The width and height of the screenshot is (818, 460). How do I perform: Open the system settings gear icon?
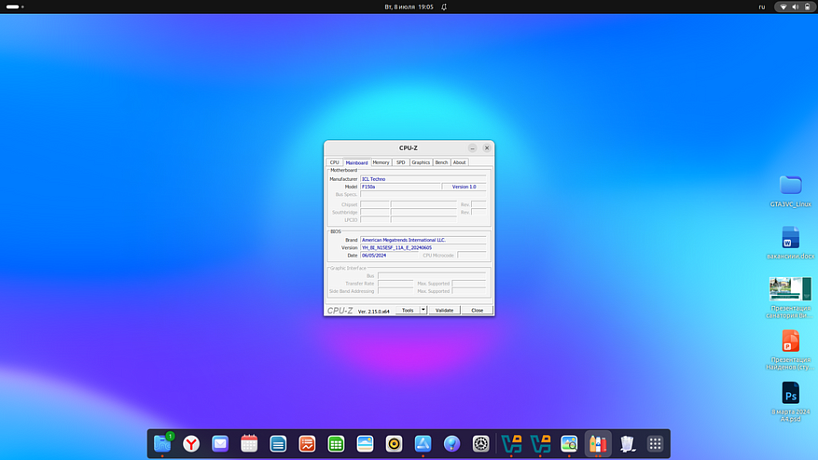(x=481, y=443)
